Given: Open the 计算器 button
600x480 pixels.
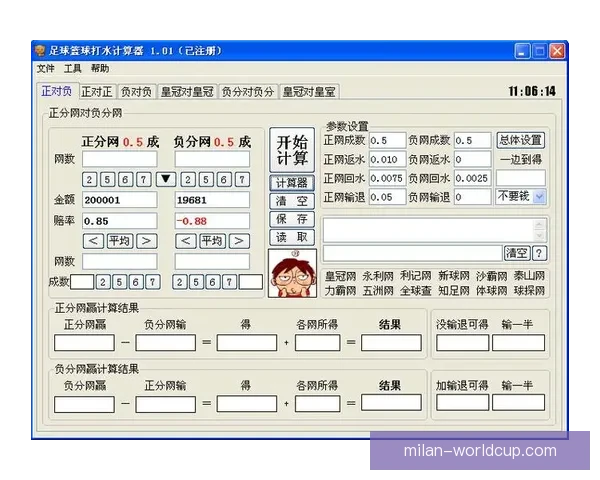Looking at the screenshot, I should [292, 183].
